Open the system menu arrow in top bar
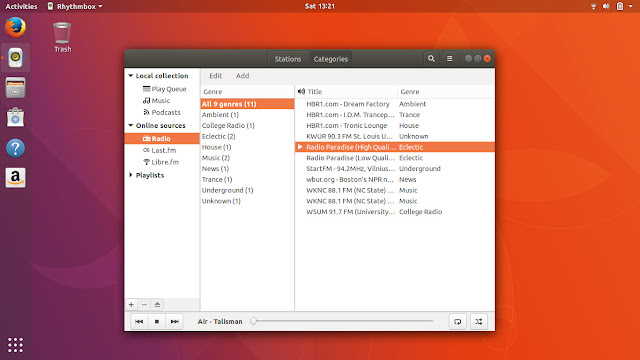Screen dimensions: 640x360 (631, 6)
